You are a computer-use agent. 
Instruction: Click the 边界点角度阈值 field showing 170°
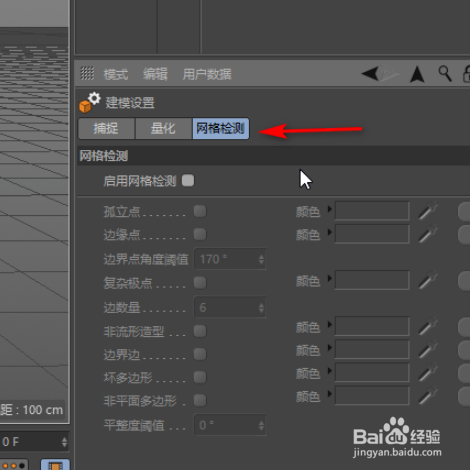pyautogui.click(x=230, y=259)
